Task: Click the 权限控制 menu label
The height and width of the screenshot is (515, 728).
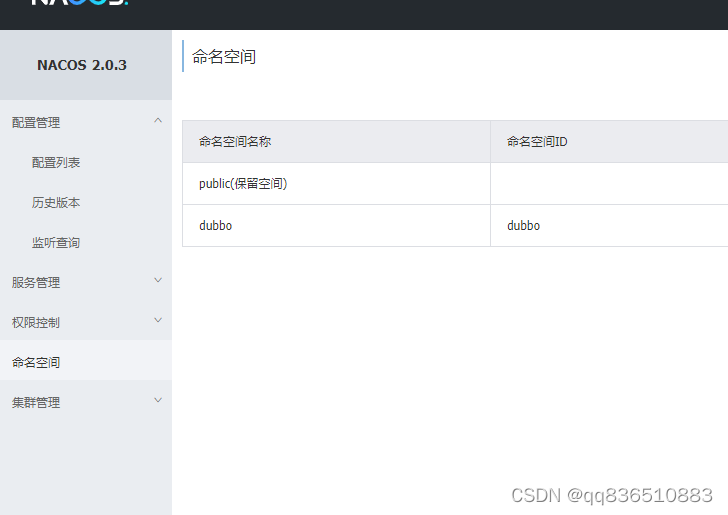Action: click(36, 322)
